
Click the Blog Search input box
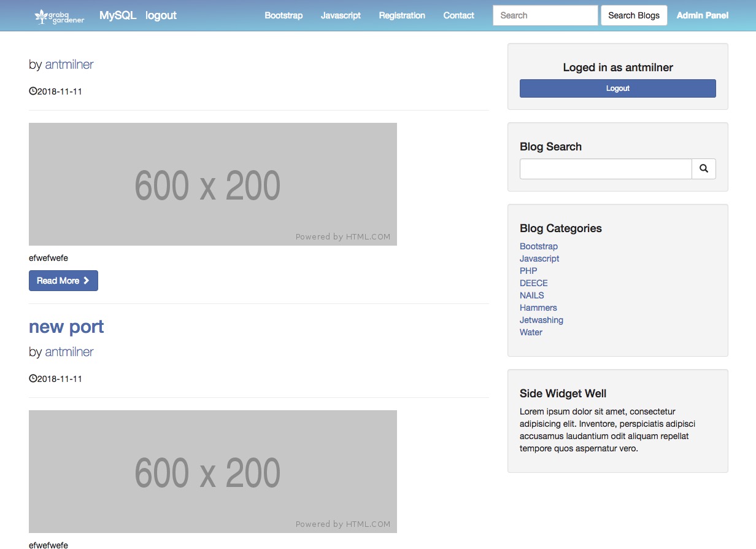pos(606,169)
